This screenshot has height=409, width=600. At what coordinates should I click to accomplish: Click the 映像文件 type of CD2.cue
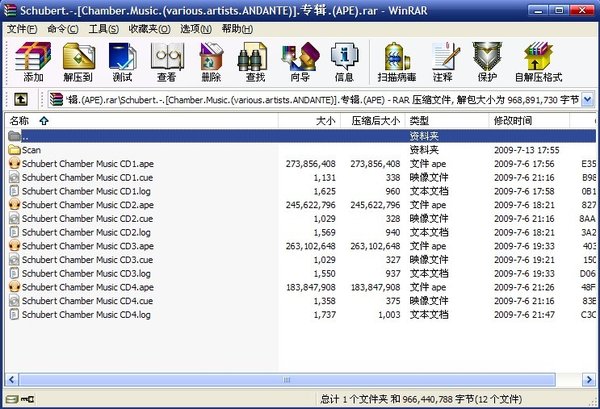coord(429,219)
